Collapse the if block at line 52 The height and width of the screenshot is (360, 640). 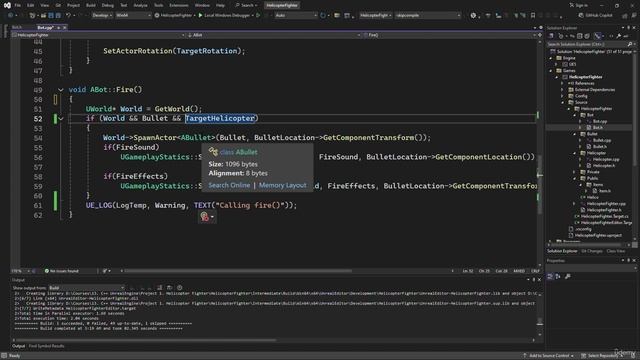(x=60, y=119)
